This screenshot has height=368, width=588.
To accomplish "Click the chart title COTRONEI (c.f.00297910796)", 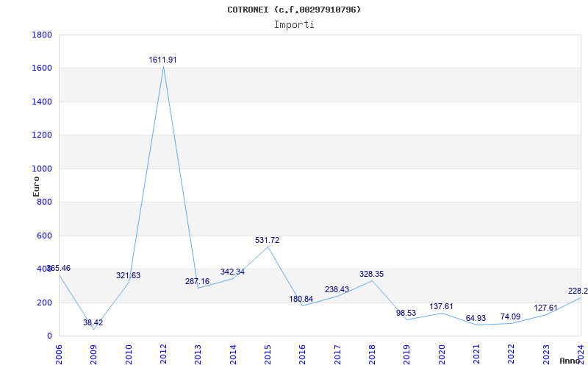I will tap(294, 10).
